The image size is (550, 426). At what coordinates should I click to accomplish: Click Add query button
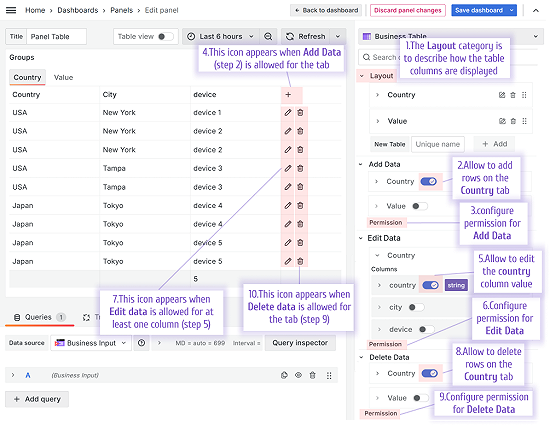tap(37, 399)
